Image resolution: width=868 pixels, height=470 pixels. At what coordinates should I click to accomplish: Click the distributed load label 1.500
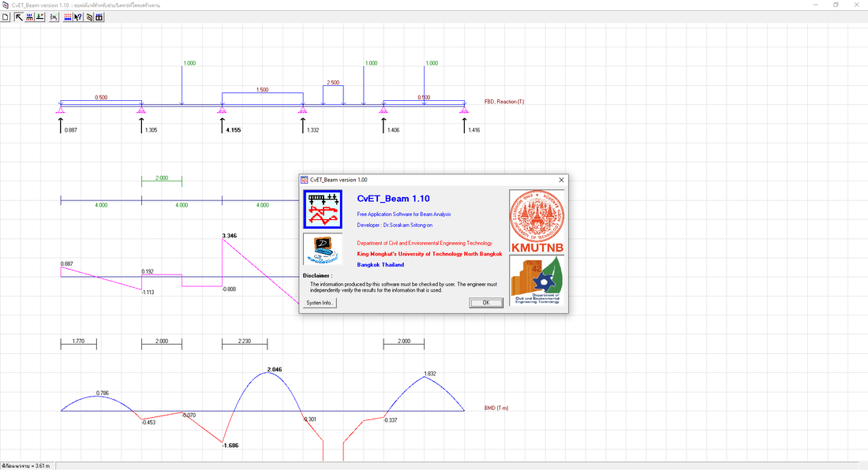[263, 90]
